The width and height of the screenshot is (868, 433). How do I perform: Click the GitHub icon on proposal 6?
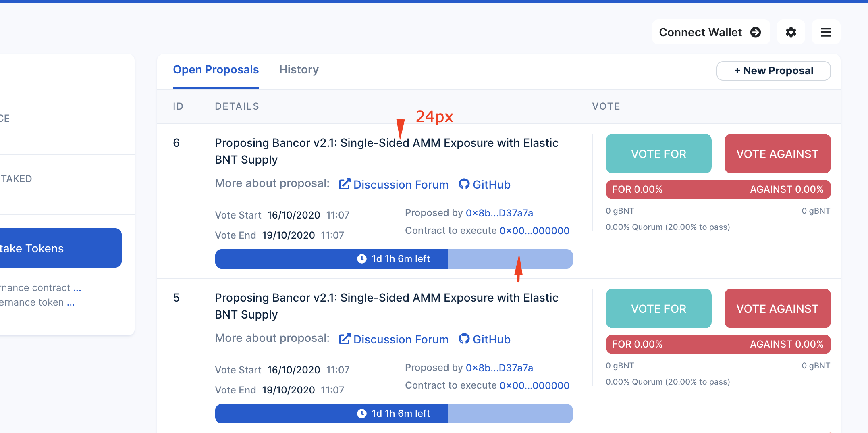464,184
